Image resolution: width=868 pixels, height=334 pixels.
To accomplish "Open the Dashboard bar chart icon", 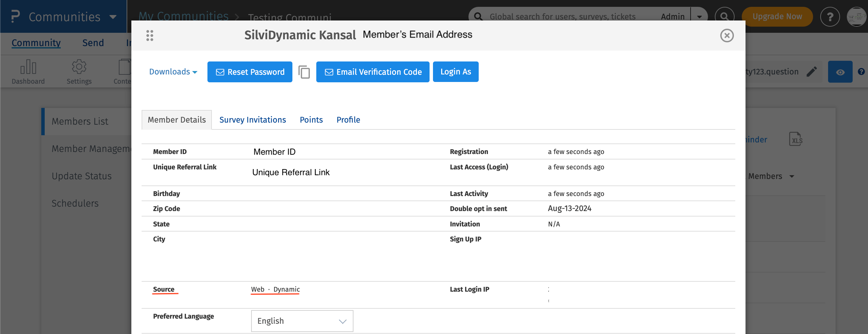I will pyautogui.click(x=28, y=67).
